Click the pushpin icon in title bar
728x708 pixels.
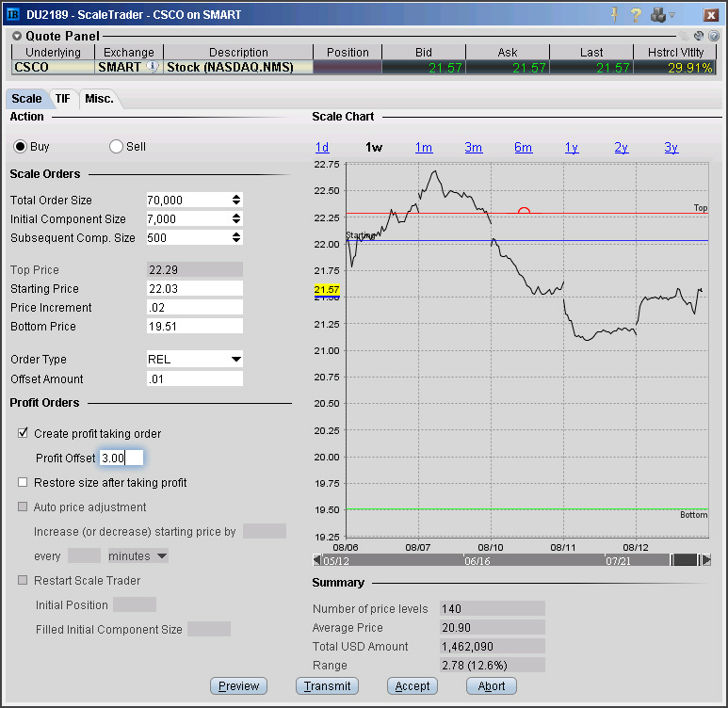tap(614, 15)
